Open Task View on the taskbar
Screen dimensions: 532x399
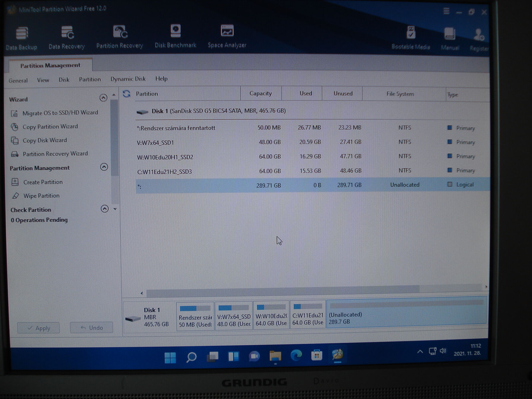[x=212, y=357]
